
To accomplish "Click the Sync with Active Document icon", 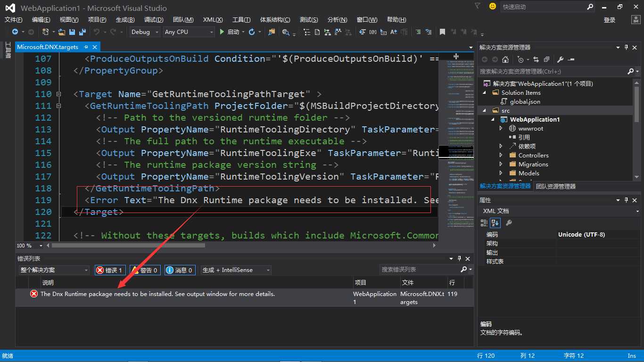I will [536, 59].
